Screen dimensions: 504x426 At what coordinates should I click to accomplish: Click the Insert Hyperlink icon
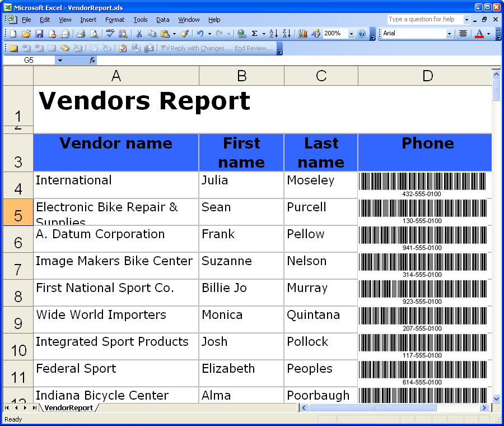tap(241, 34)
